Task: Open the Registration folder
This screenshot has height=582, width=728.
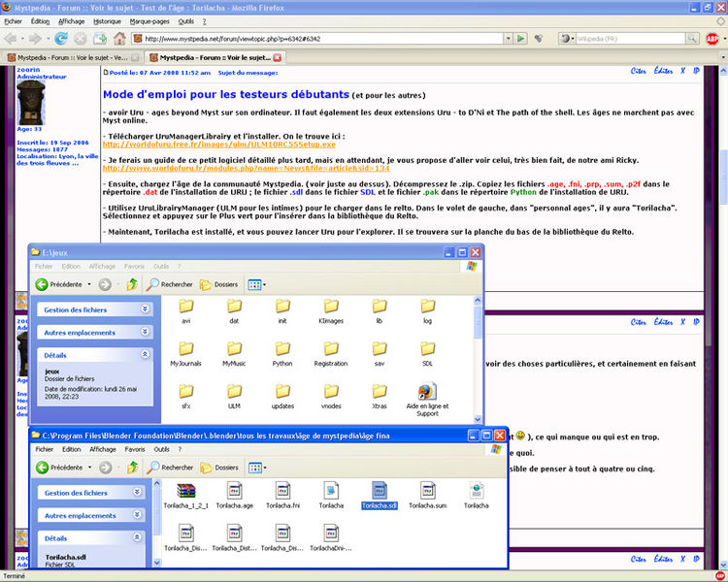Action: pyautogui.click(x=331, y=354)
